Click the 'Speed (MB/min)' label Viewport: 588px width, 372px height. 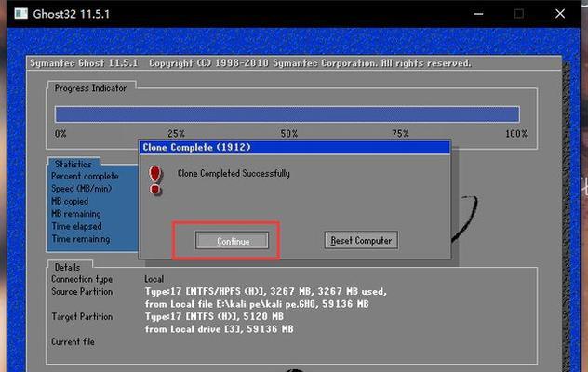pyautogui.click(x=81, y=189)
